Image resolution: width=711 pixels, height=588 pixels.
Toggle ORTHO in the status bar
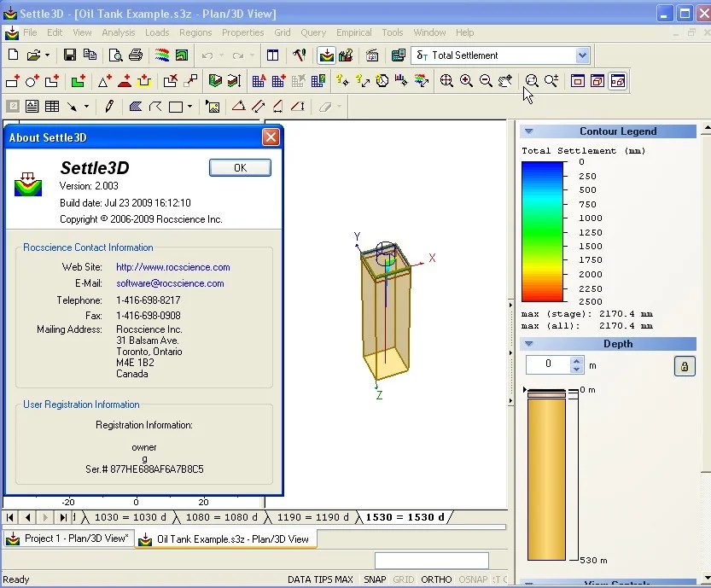click(x=436, y=579)
